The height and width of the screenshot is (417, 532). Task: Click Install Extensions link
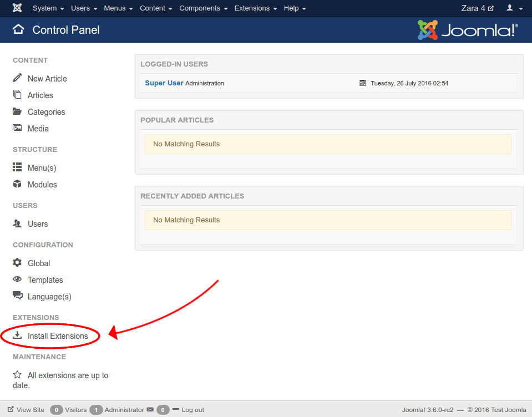pyautogui.click(x=58, y=336)
